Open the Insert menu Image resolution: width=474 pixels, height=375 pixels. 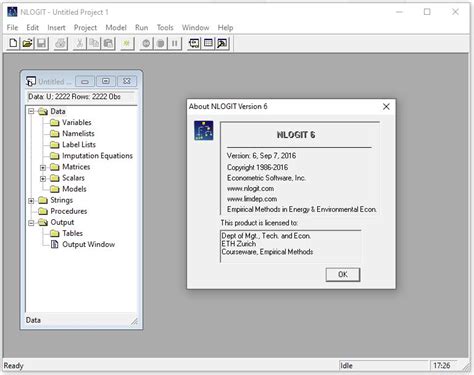coord(56,28)
